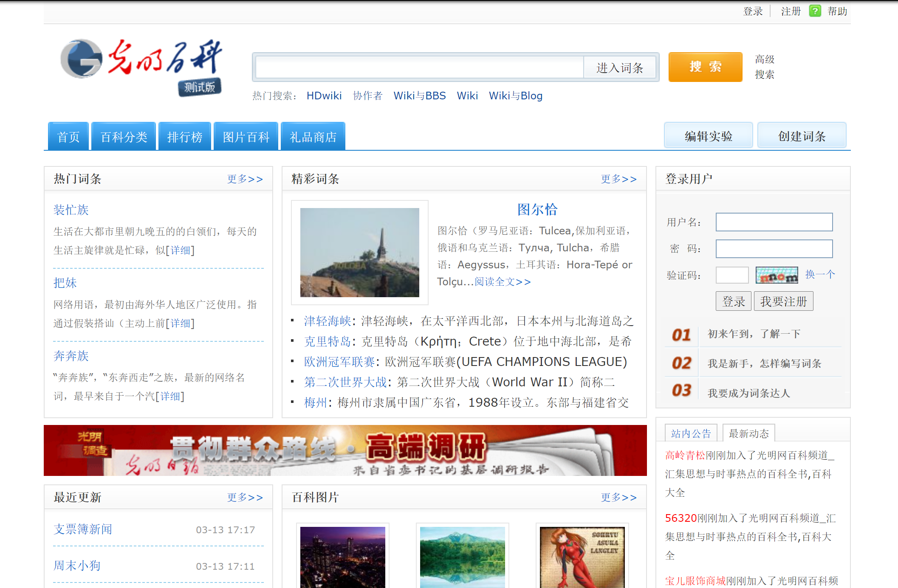Refresh the captcha using 换一个

819,275
